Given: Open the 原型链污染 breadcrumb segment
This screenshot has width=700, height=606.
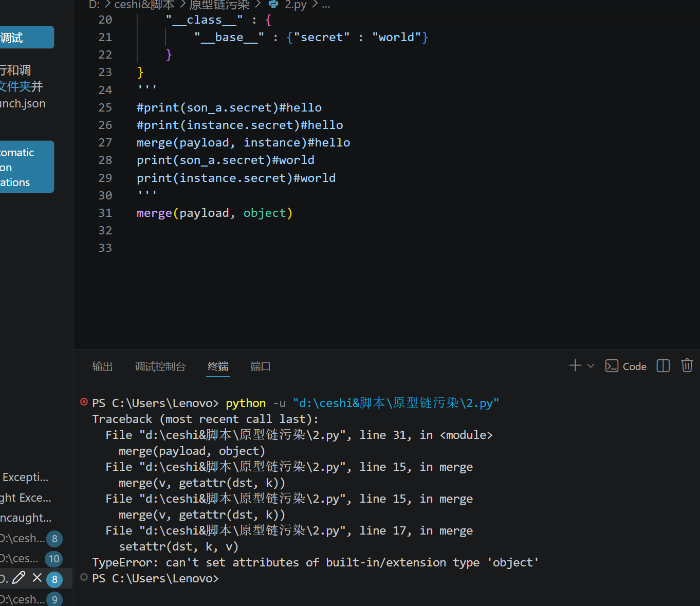Looking at the screenshot, I should (x=219, y=5).
